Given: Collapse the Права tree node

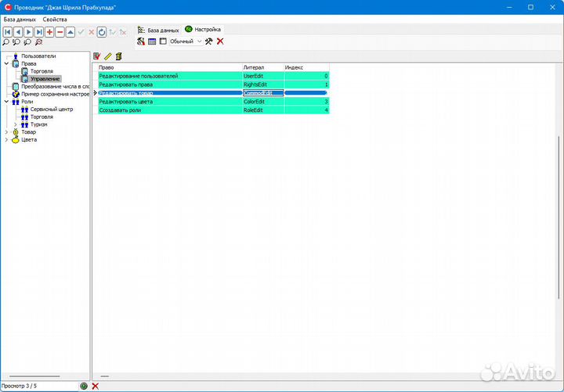Looking at the screenshot, I should (x=6, y=63).
